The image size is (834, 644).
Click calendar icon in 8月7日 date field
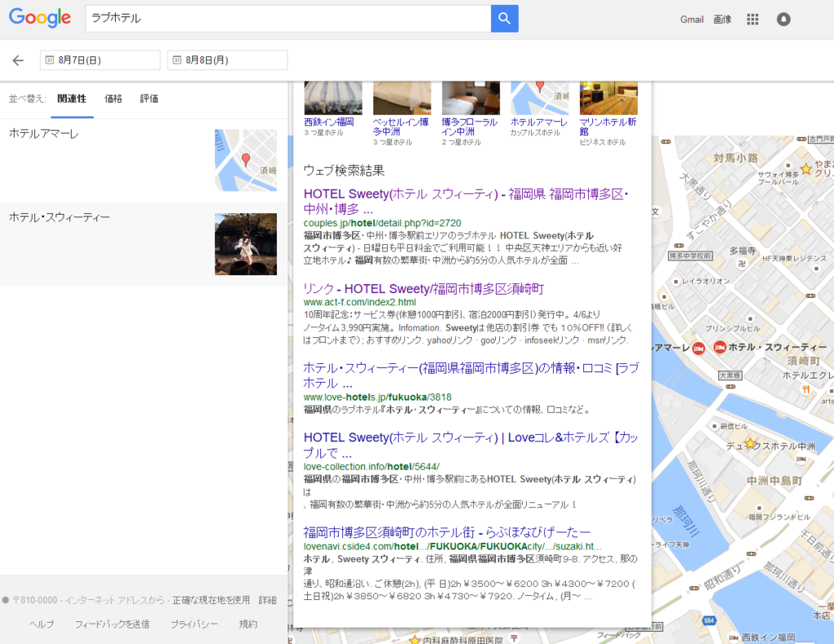[50, 60]
